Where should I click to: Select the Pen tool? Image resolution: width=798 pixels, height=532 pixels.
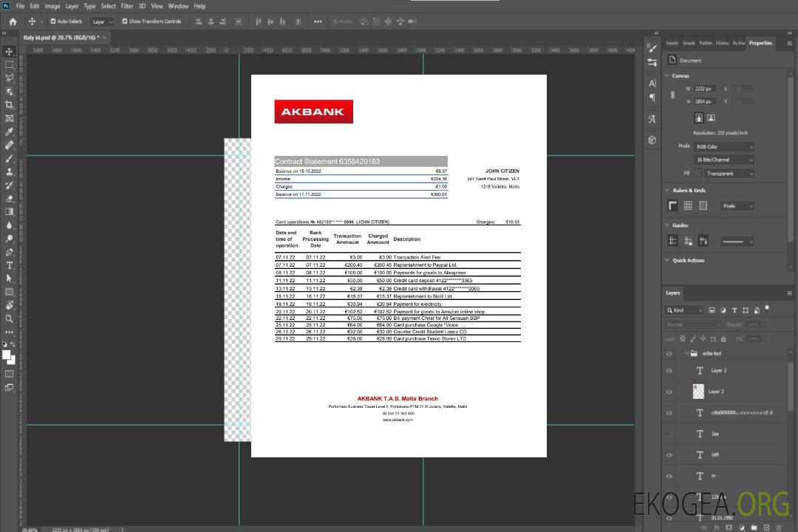click(9, 252)
